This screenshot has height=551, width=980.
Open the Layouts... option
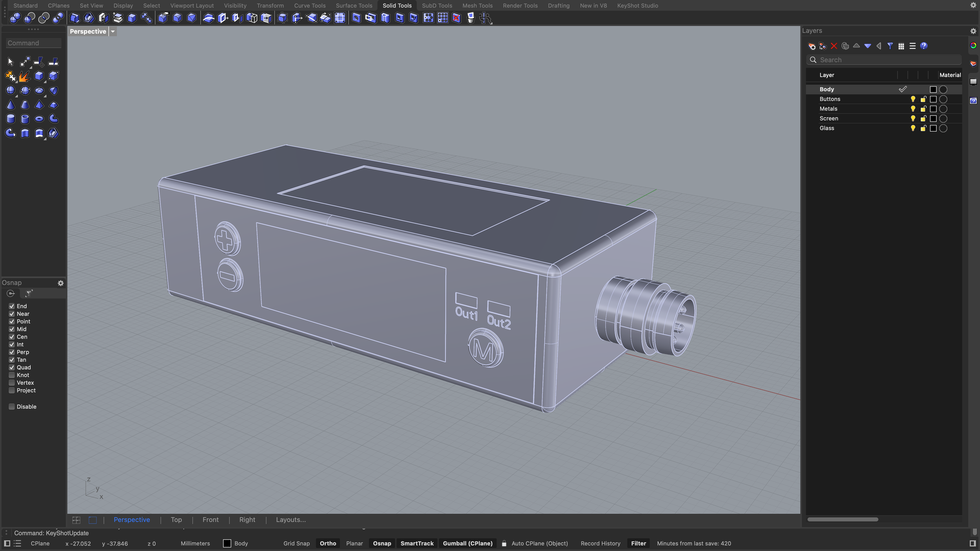290,520
